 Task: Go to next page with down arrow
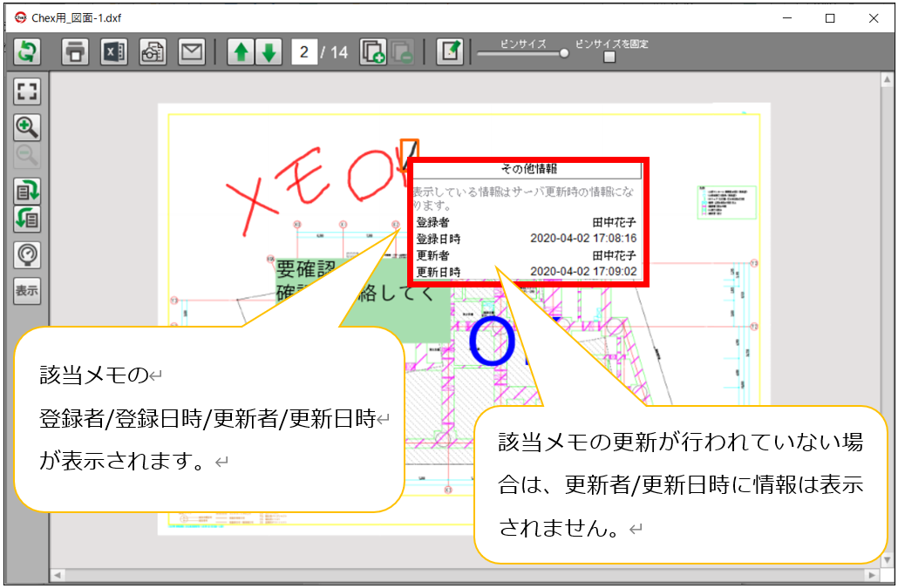pos(269,51)
